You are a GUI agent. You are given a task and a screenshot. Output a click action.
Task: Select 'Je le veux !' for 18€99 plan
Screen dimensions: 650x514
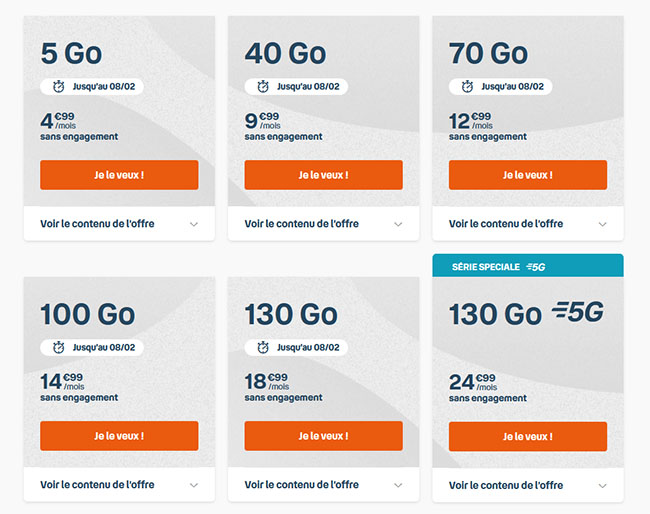pos(323,436)
